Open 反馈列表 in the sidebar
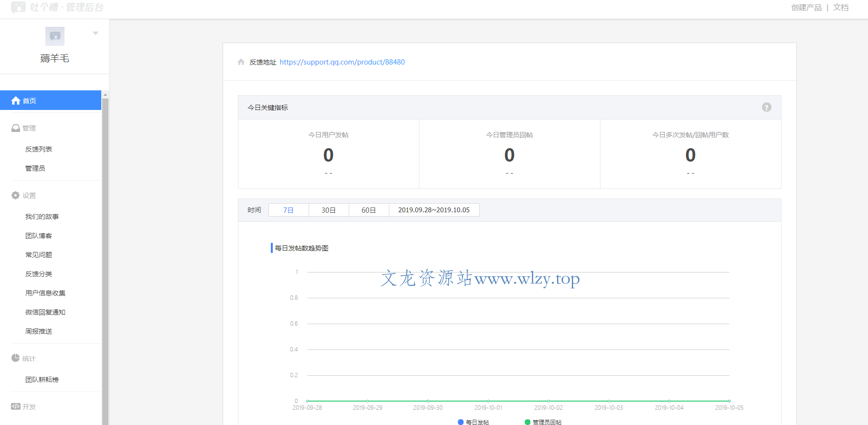This screenshot has width=868, height=425. click(39, 149)
